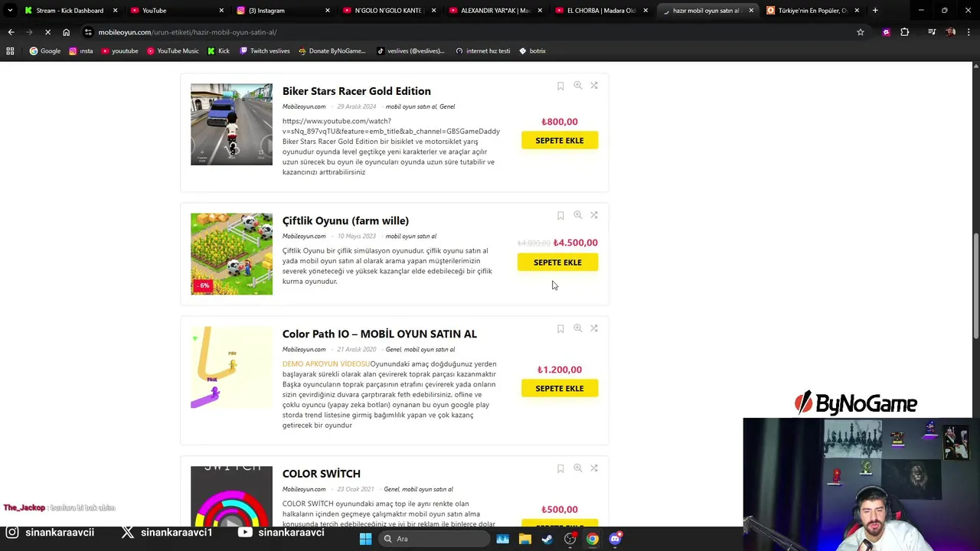Screen dimensions: 980x551
Task: Switch to EL CHORBA Madara tab
Action: tap(601, 11)
